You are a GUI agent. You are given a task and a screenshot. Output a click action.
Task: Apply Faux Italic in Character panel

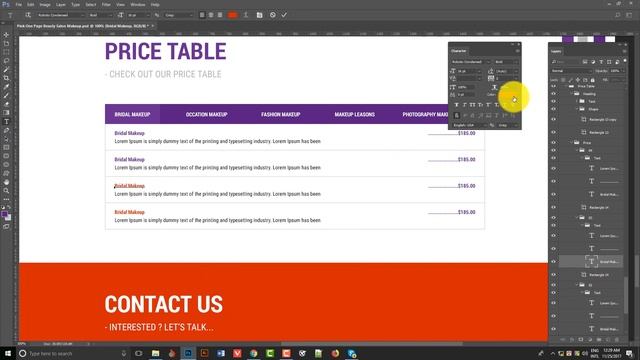[464, 105]
